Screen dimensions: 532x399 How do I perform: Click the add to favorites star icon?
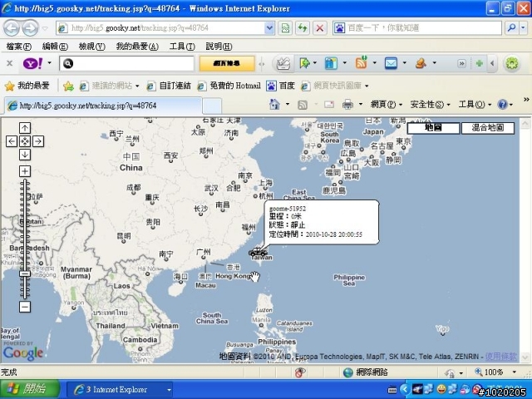68,86
